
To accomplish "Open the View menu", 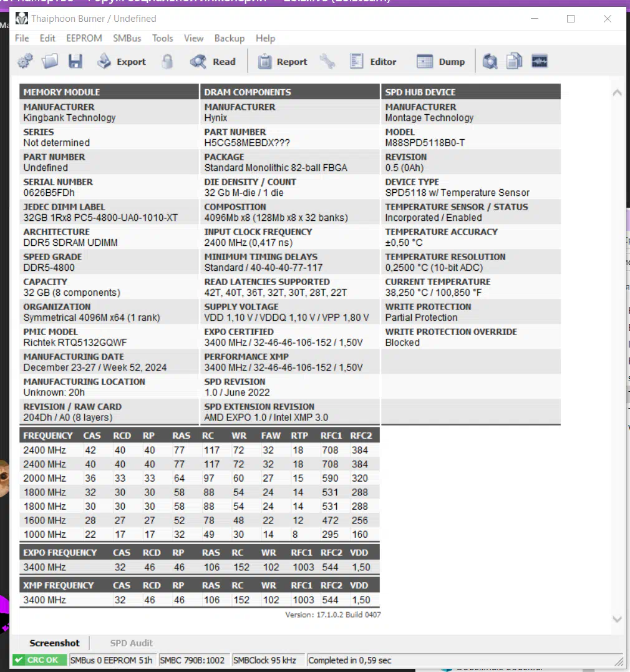I will pyautogui.click(x=194, y=38).
